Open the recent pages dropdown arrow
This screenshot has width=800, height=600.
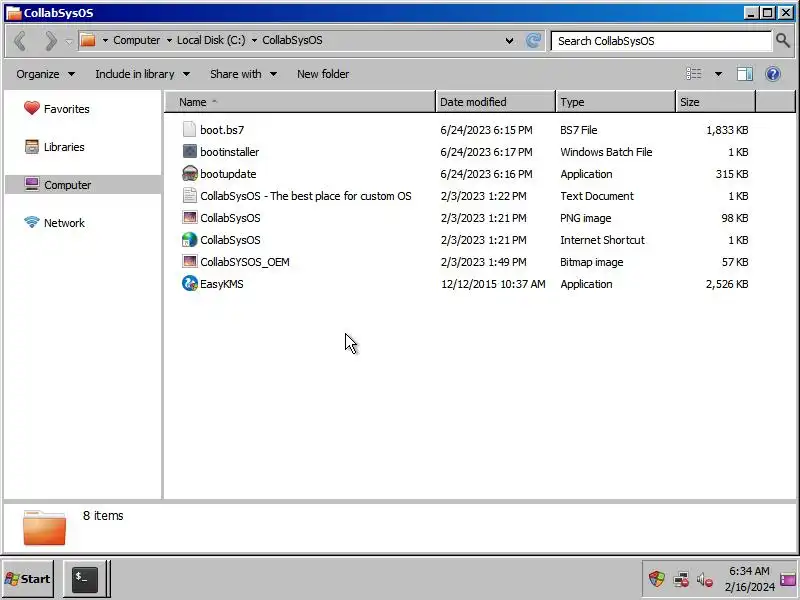point(69,41)
